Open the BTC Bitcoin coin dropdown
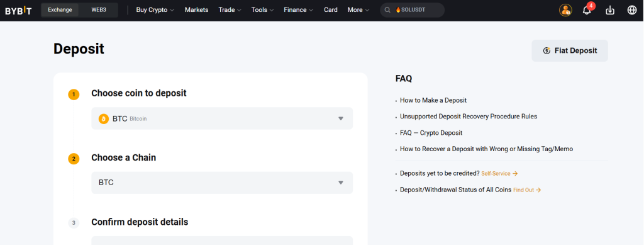644x245 pixels. (x=222, y=118)
